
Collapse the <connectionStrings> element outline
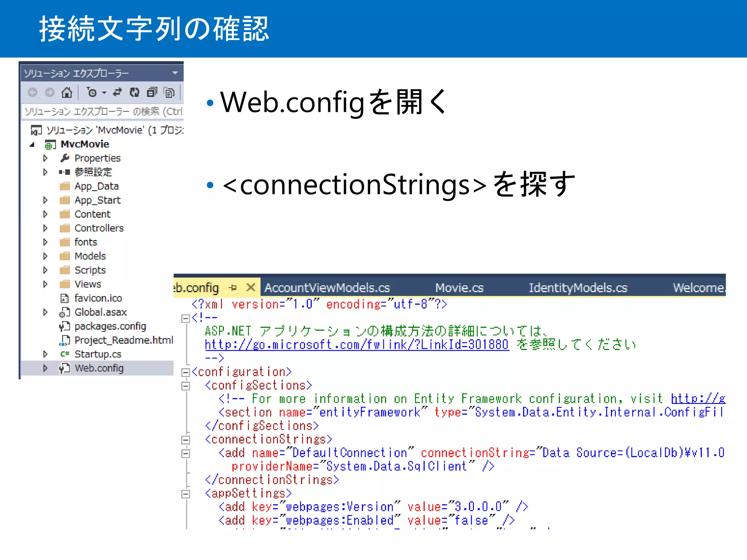[186, 440]
